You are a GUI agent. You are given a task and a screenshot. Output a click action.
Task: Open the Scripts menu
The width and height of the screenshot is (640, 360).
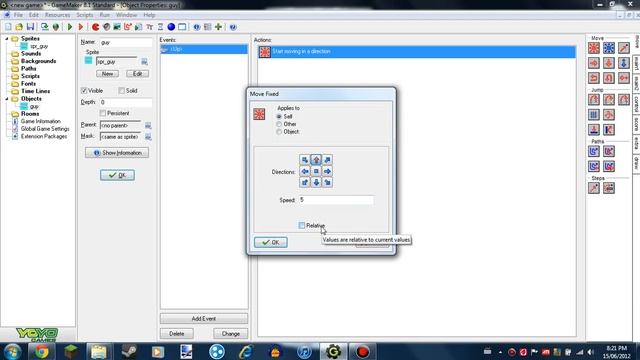(84, 15)
